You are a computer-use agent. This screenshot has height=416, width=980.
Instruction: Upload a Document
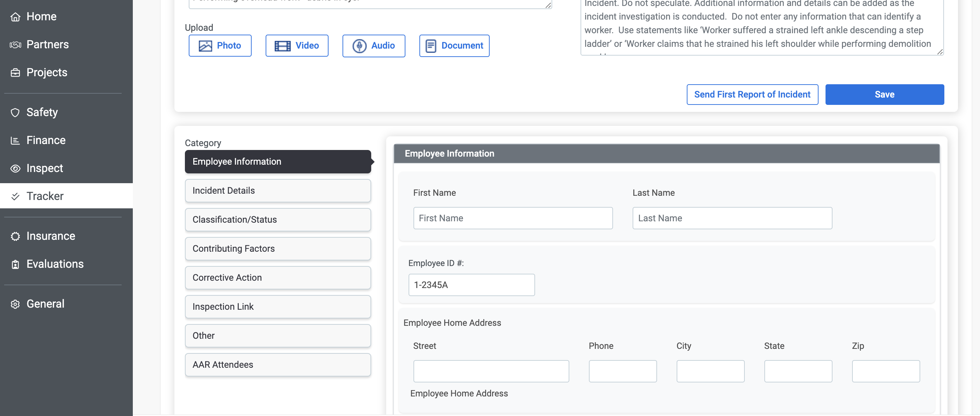454,46
